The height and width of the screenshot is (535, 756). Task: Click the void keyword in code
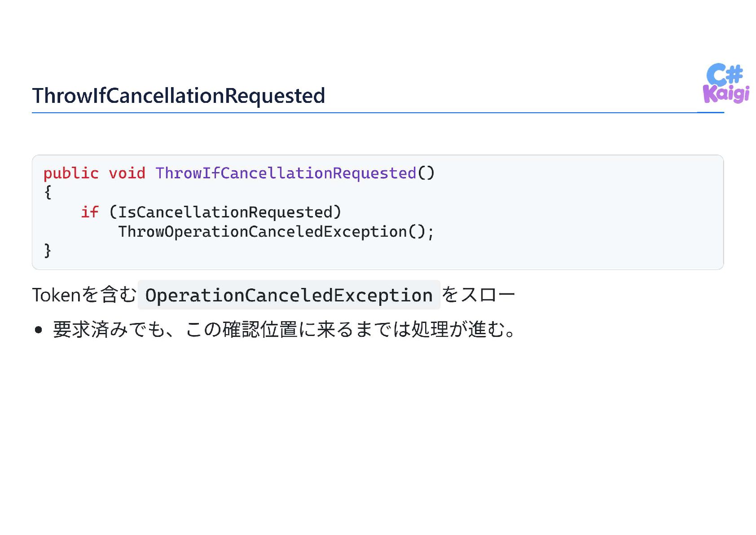[x=127, y=173]
